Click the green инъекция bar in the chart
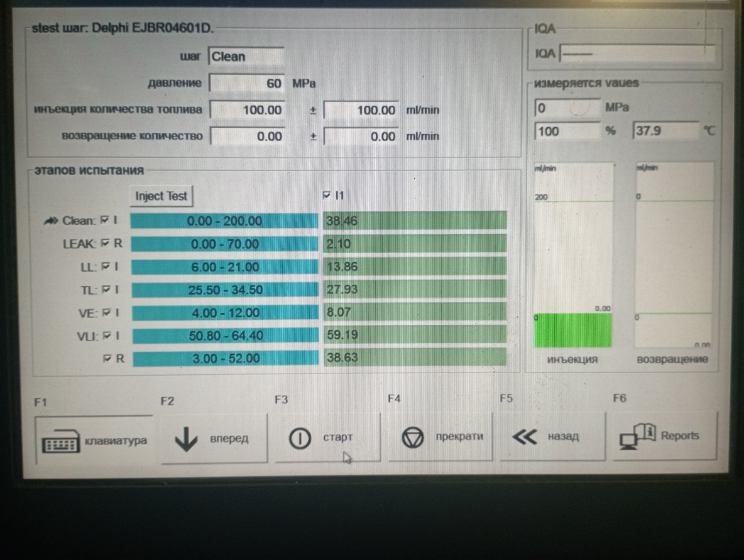The width and height of the screenshot is (744, 560). pos(573,330)
